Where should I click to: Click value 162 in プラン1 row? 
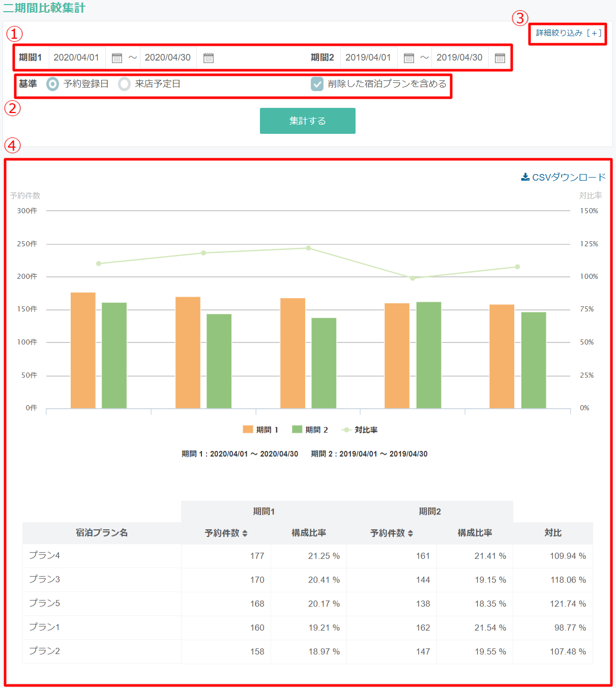423,628
